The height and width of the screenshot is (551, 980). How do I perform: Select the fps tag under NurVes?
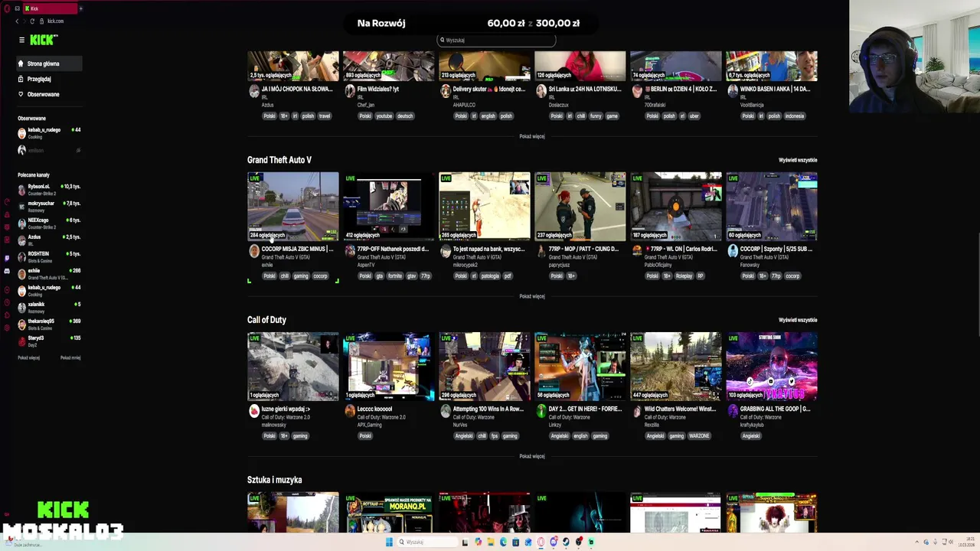495,436
